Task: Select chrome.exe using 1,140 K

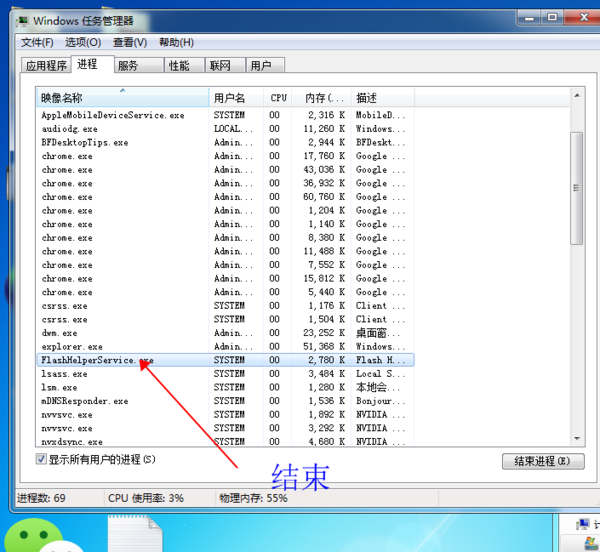Action: 225,224
